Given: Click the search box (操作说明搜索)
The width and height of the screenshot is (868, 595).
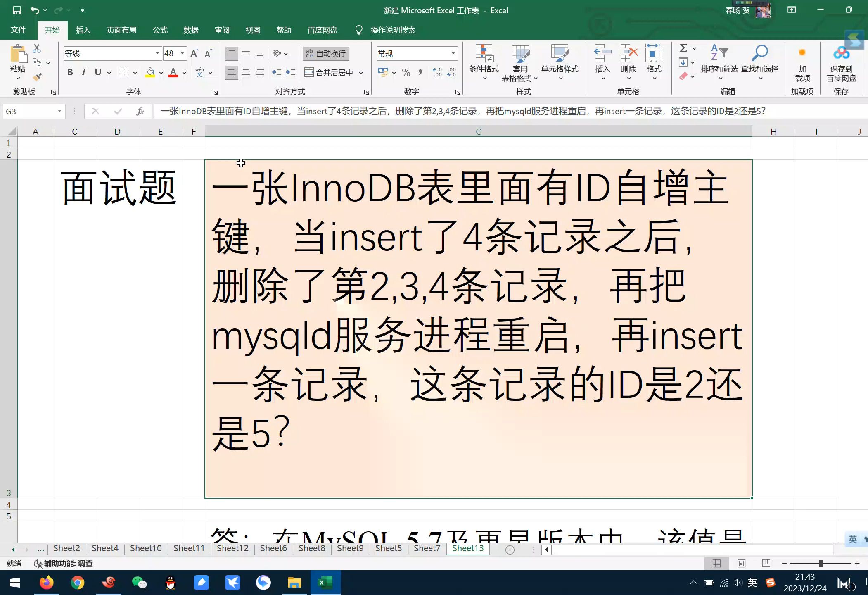Looking at the screenshot, I should click(393, 30).
